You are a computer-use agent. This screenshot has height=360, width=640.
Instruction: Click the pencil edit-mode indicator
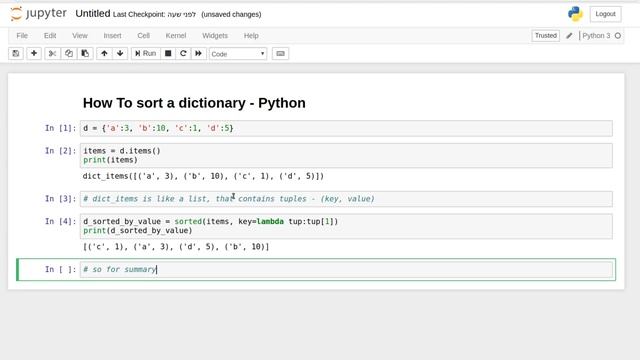[569, 36]
